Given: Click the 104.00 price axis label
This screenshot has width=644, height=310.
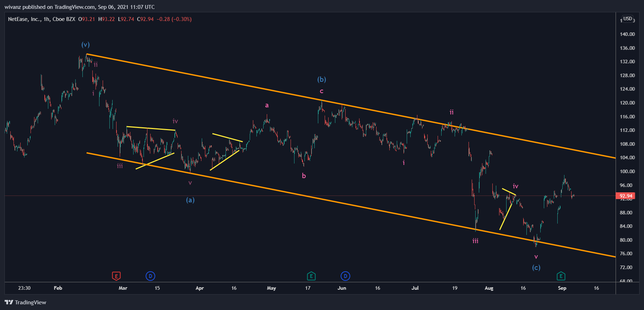Looking at the screenshot, I should (627, 157).
